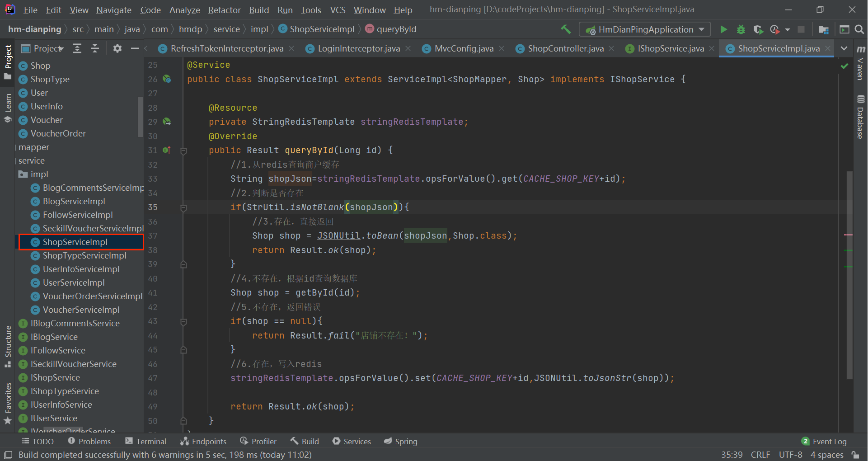
Task: Click the CRLF line separator setting
Action: click(x=760, y=455)
